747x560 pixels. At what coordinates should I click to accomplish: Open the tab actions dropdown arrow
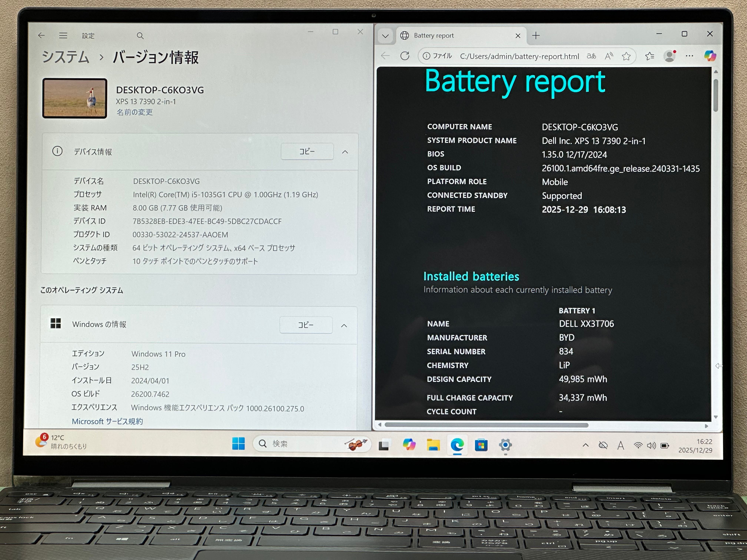(385, 36)
